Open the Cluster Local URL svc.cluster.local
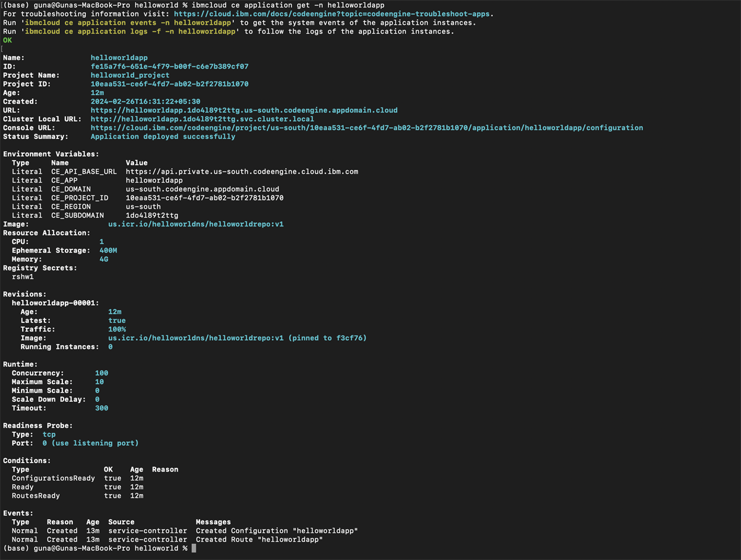The image size is (741, 560). 202,119
